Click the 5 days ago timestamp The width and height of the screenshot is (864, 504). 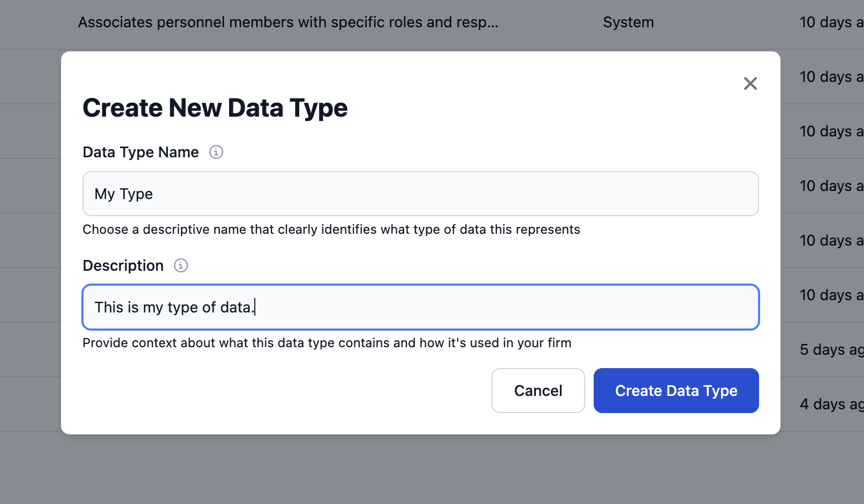pos(830,349)
